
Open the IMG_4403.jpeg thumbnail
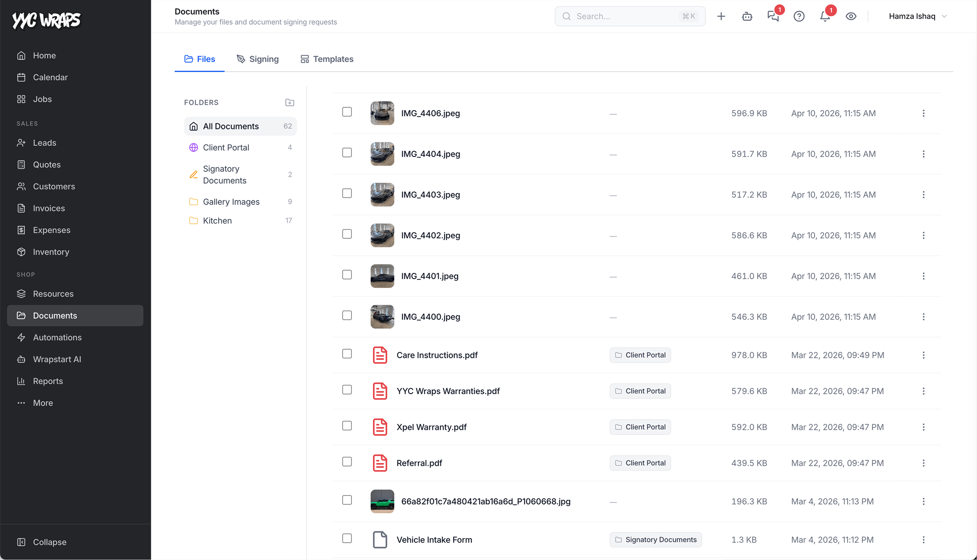(x=382, y=195)
